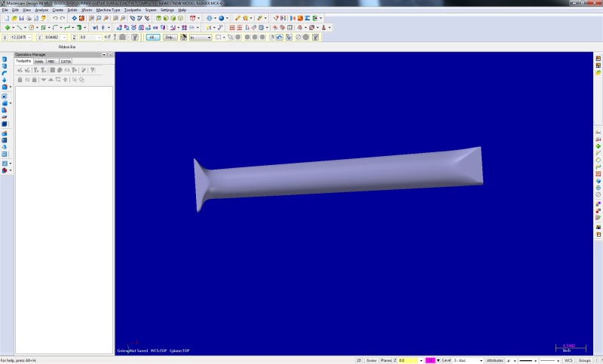603x364 pixels.
Task: Toggle the standard selection cursor icon
Action: point(184,37)
